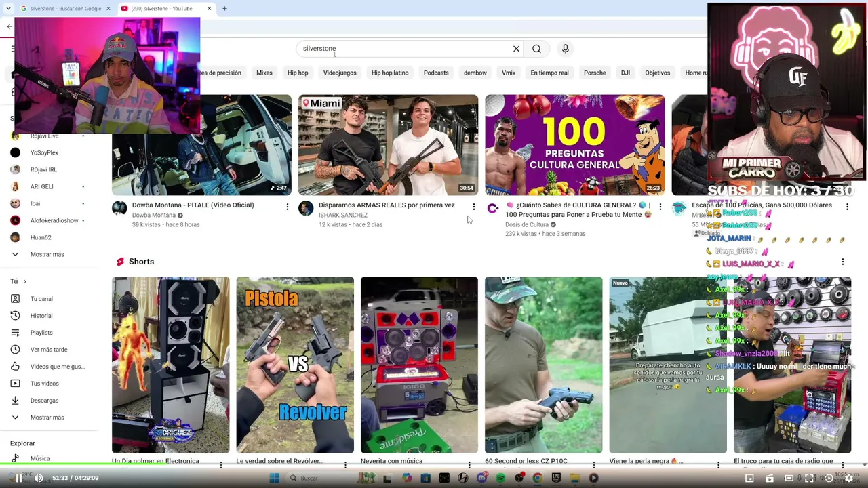The height and width of the screenshot is (488, 868).
Task: Select the Podcasts filter chip
Action: 436,73
